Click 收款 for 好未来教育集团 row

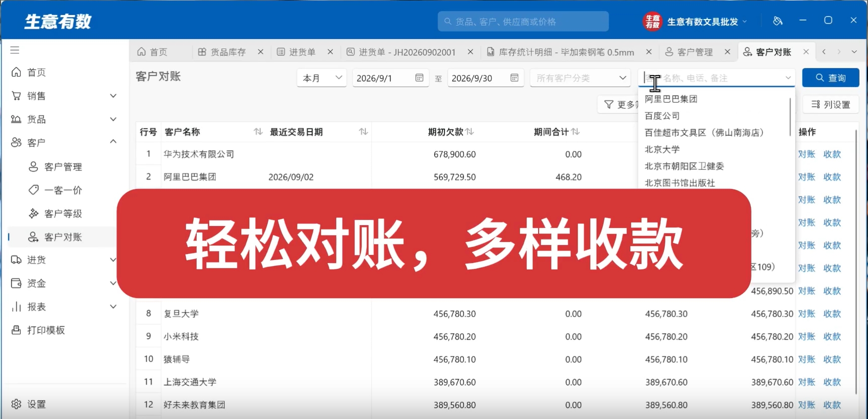click(x=832, y=405)
